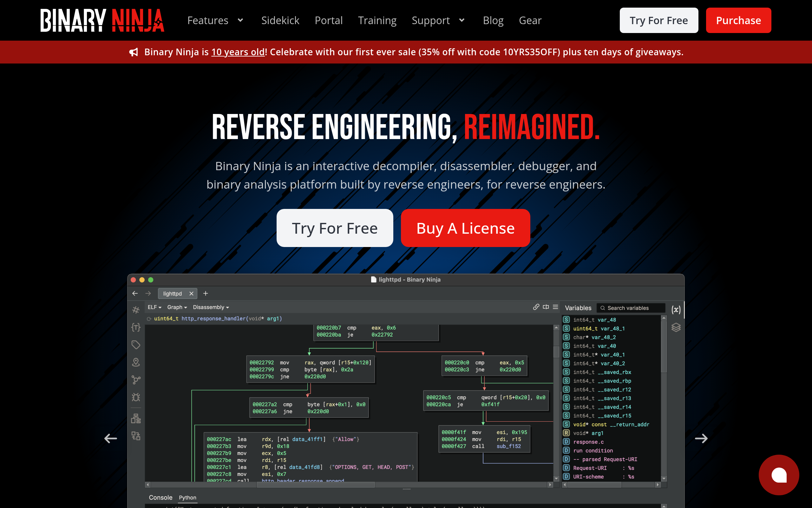The width and height of the screenshot is (812, 508).
Task: Open the map pin sidebar panel
Action: pyautogui.click(x=136, y=362)
